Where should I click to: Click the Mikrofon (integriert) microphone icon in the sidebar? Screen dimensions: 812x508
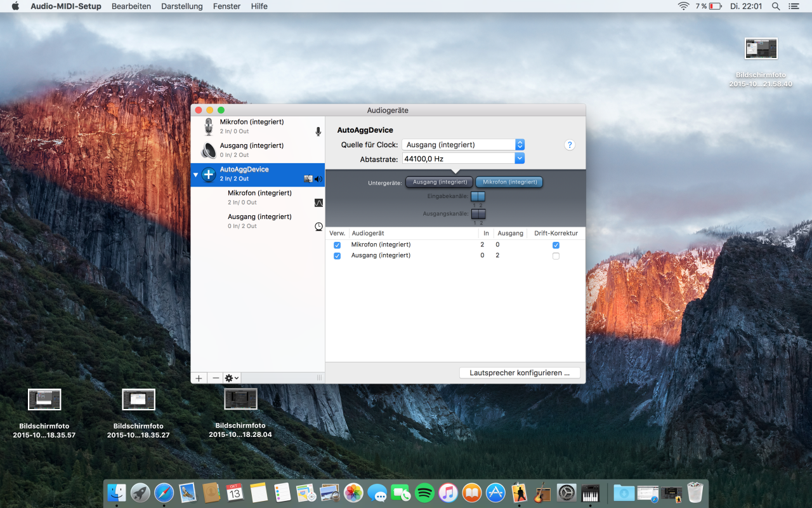point(209,126)
